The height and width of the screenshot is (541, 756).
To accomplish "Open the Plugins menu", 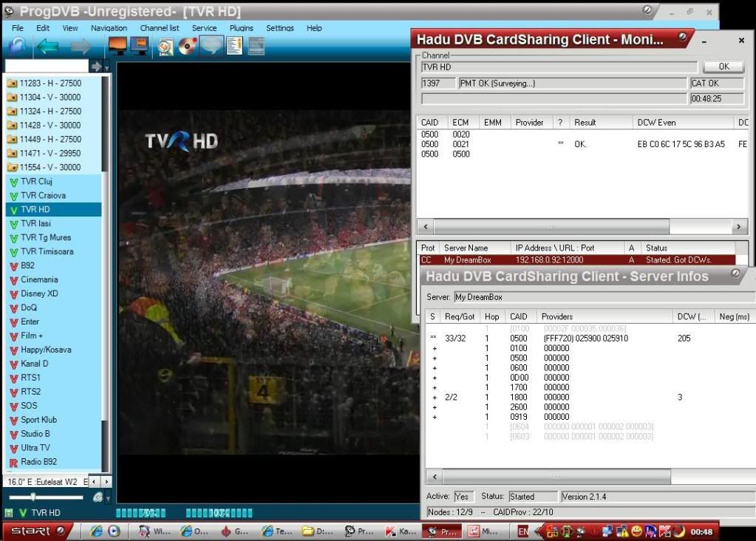I will [241, 28].
